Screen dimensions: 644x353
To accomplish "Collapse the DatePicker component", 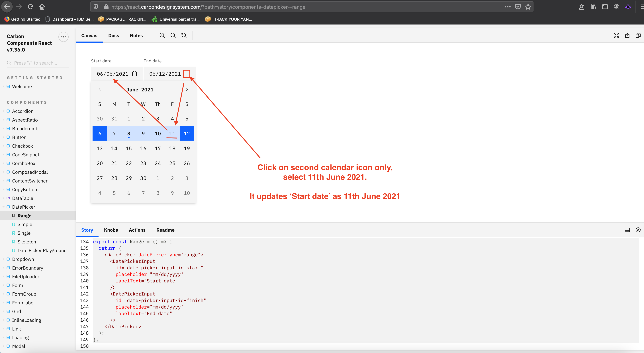I will pos(24,207).
